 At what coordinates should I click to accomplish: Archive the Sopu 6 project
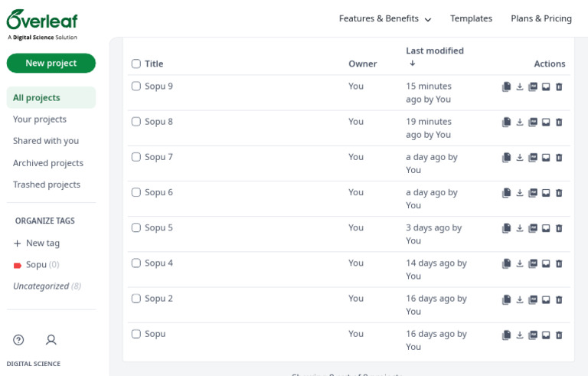coord(546,193)
